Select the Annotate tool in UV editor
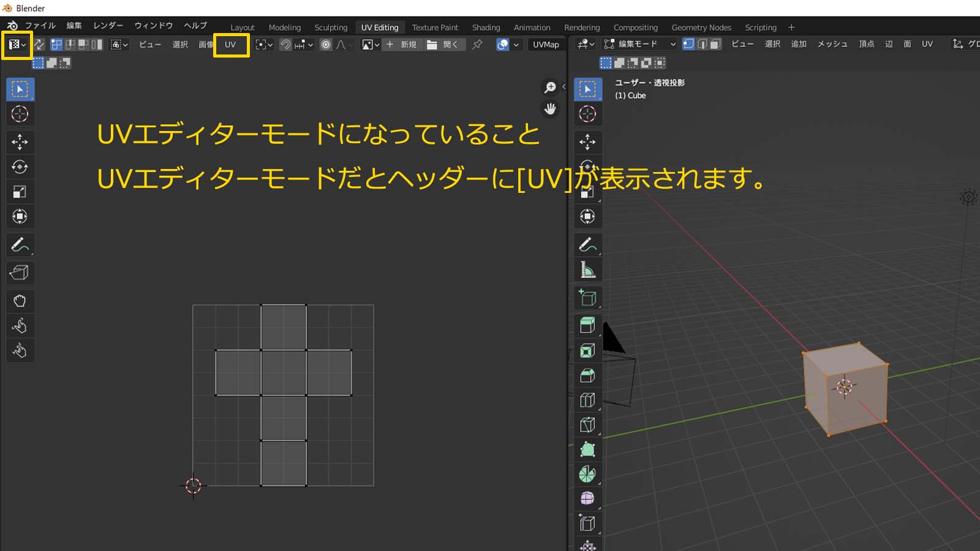Screen dimensions: 980x551 coord(20,245)
